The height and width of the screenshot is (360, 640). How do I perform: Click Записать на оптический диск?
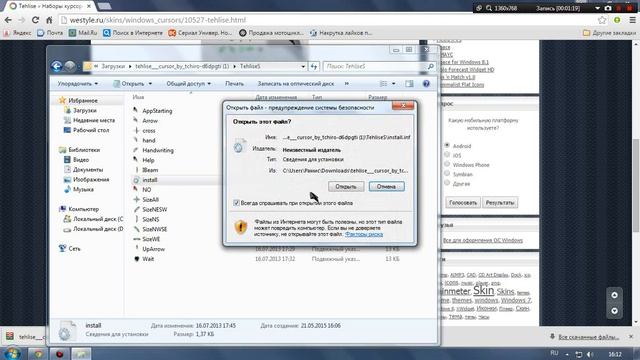(296, 84)
